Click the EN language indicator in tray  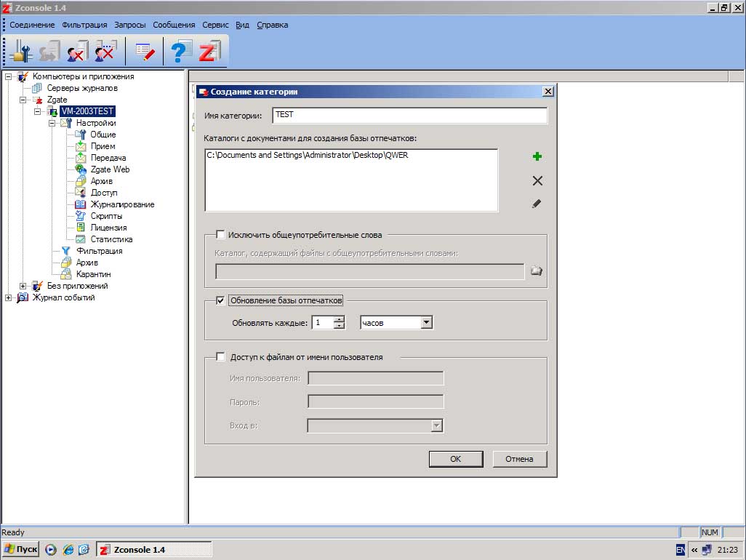click(681, 550)
